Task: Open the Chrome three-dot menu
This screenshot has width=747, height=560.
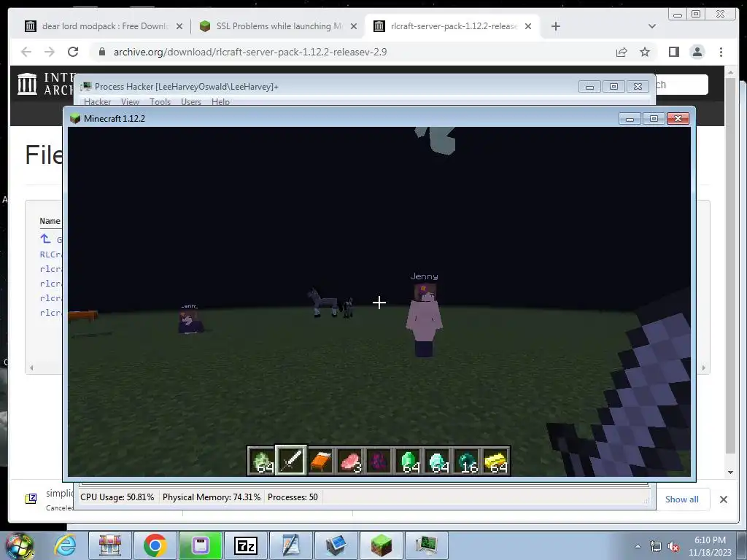Action: point(721,52)
